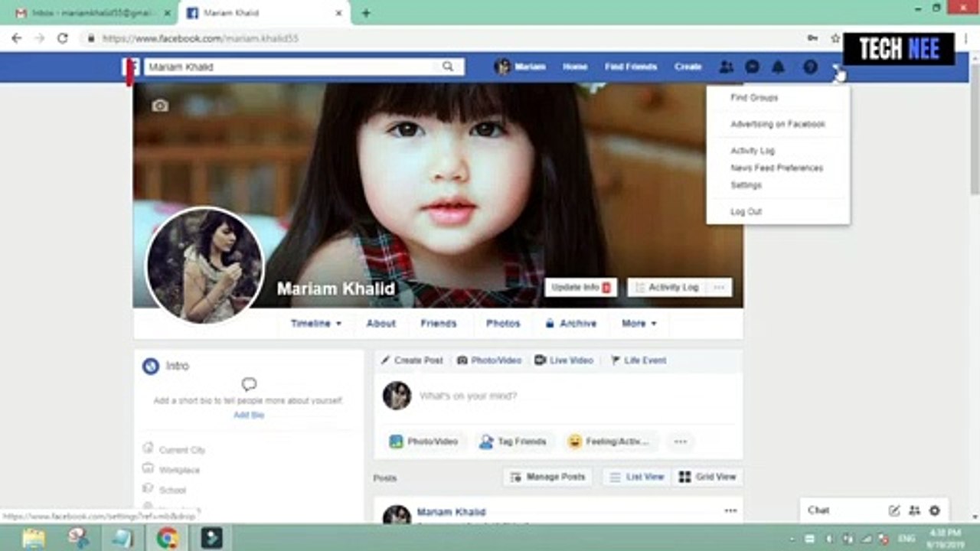Expand the More dropdown tab
Image resolution: width=980 pixels, height=551 pixels.
(639, 324)
